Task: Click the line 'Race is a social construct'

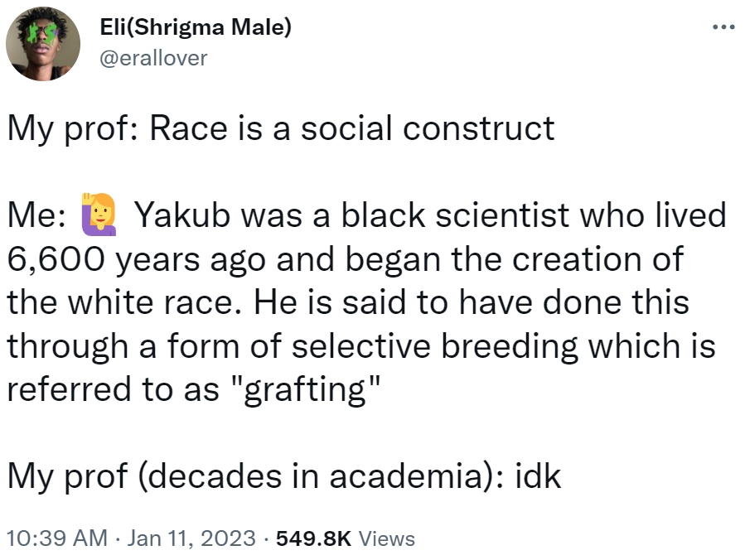Action: [352, 128]
